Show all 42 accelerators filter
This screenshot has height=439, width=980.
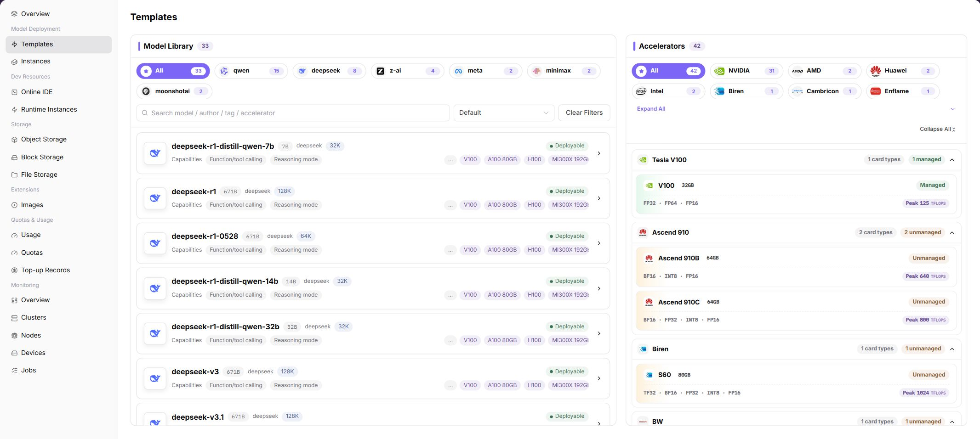pyautogui.click(x=668, y=71)
